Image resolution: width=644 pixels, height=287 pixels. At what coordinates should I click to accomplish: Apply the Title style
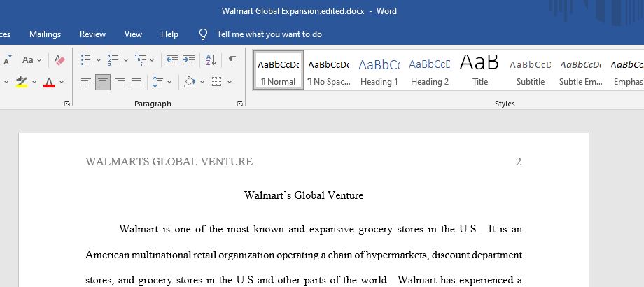pos(479,70)
